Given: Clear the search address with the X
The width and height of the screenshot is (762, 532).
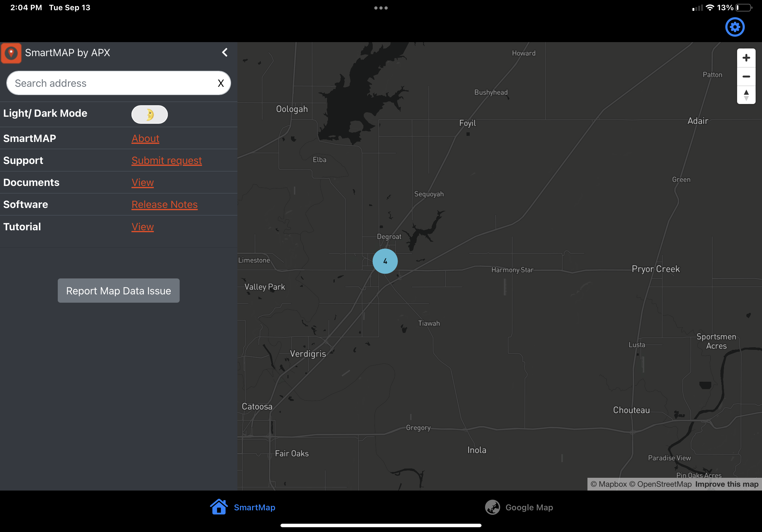Looking at the screenshot, I should (x=221, y=83).
